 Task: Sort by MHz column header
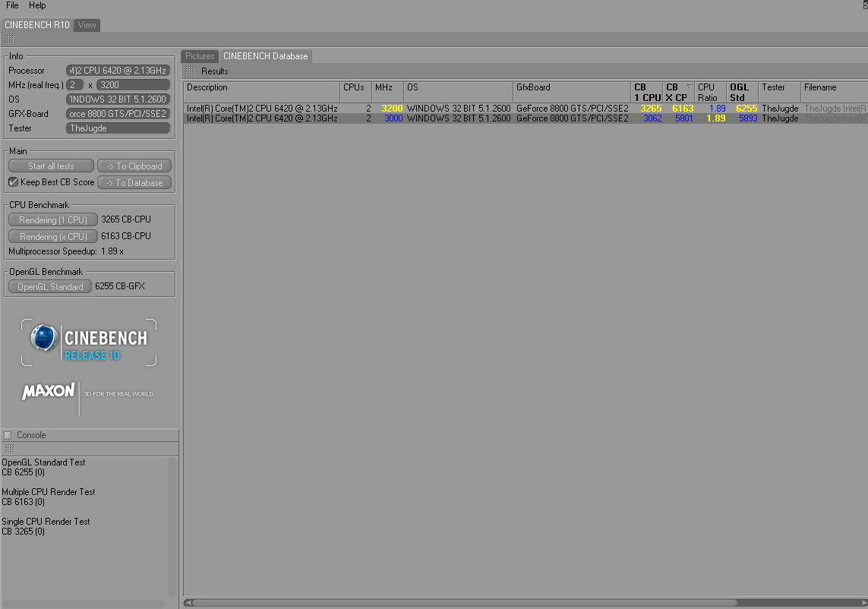pos(387,92)
